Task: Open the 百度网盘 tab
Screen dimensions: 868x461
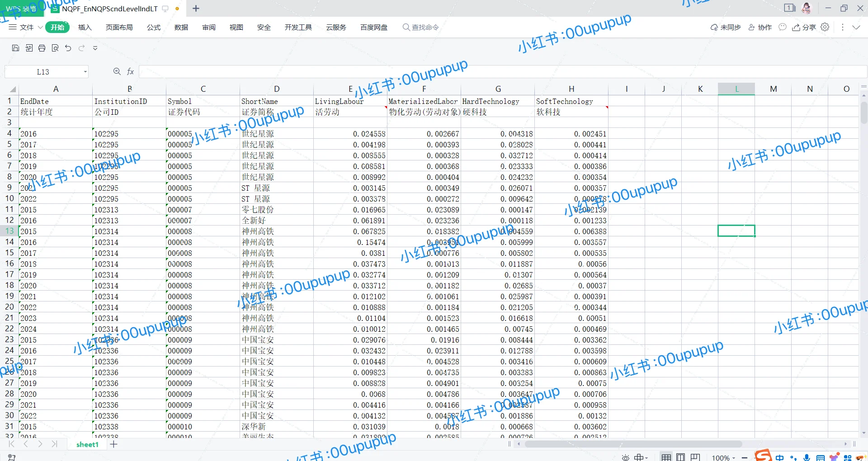Action: click(x=374, y=27)
